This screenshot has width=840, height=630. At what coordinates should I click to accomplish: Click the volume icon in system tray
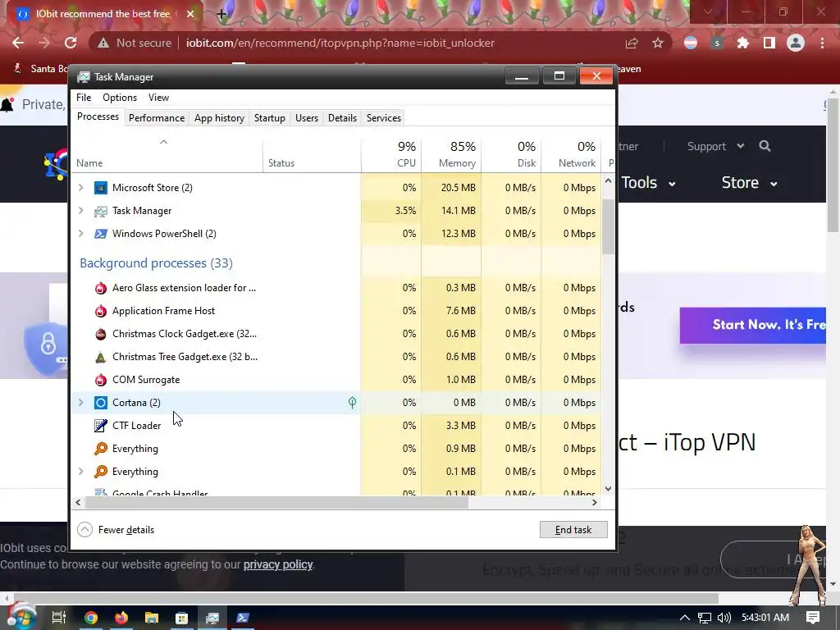[724, 618]
